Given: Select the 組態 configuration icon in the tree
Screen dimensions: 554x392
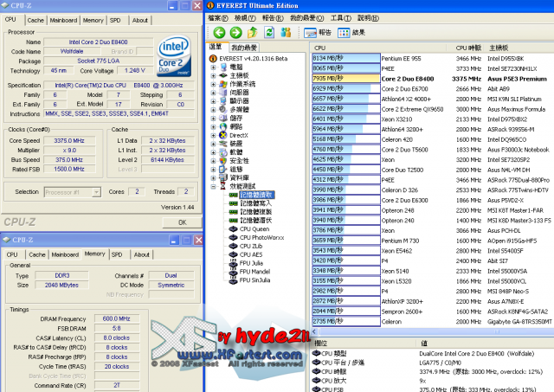Looking at the screenshot, I should pyautogui.click(x=223, y=169).
